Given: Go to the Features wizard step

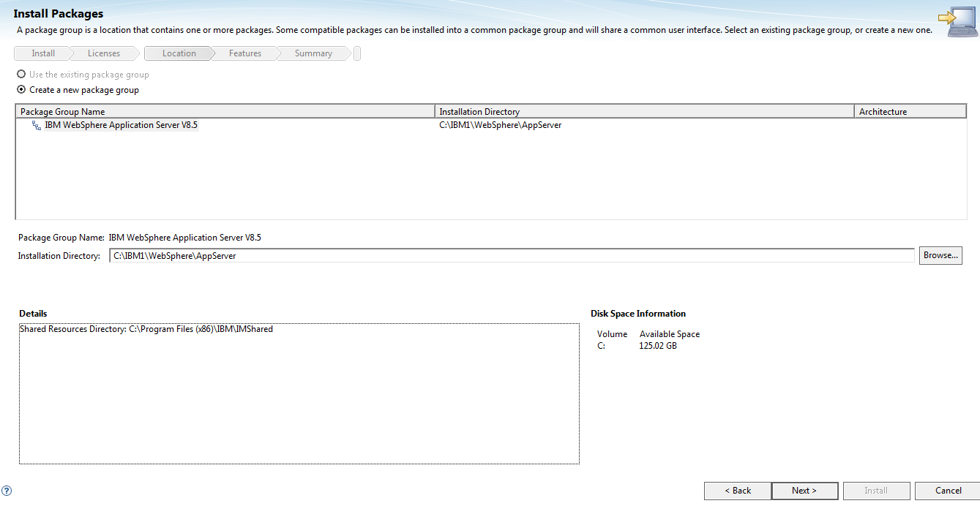Looking at the screenshot, I should [x=245, y=53].
